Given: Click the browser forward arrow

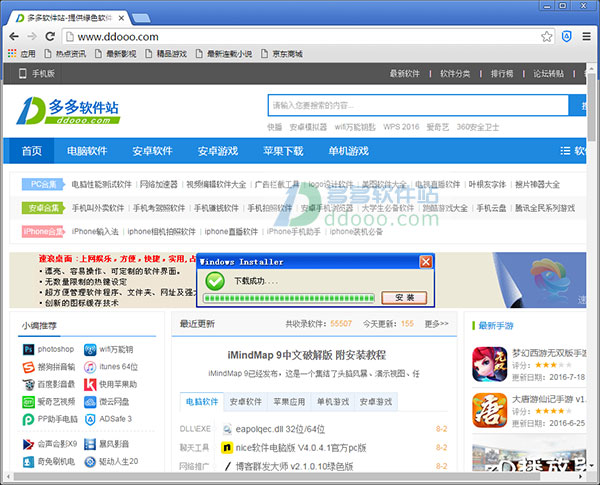Looking at the screenshot, I should click(32, 37).
